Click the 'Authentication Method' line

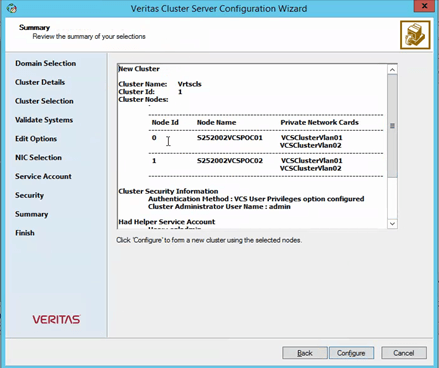256,199
